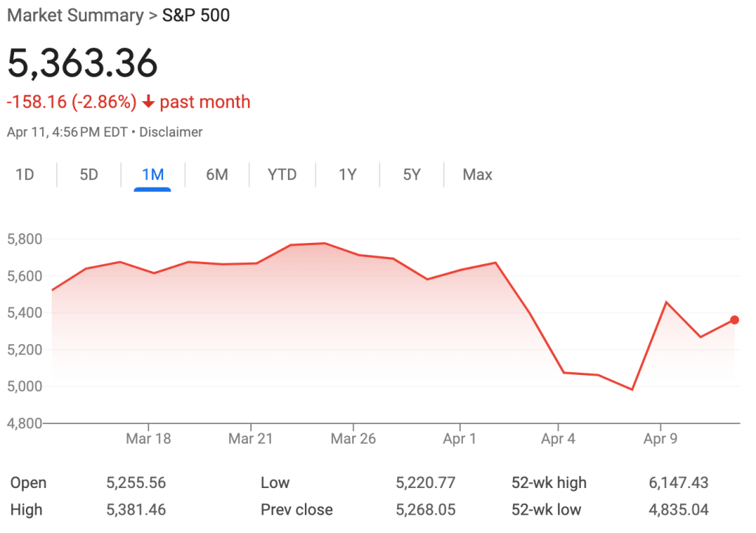Click the S&P 500 title text
This screenshot has height=533, width=756.
(x=196, y=15)
